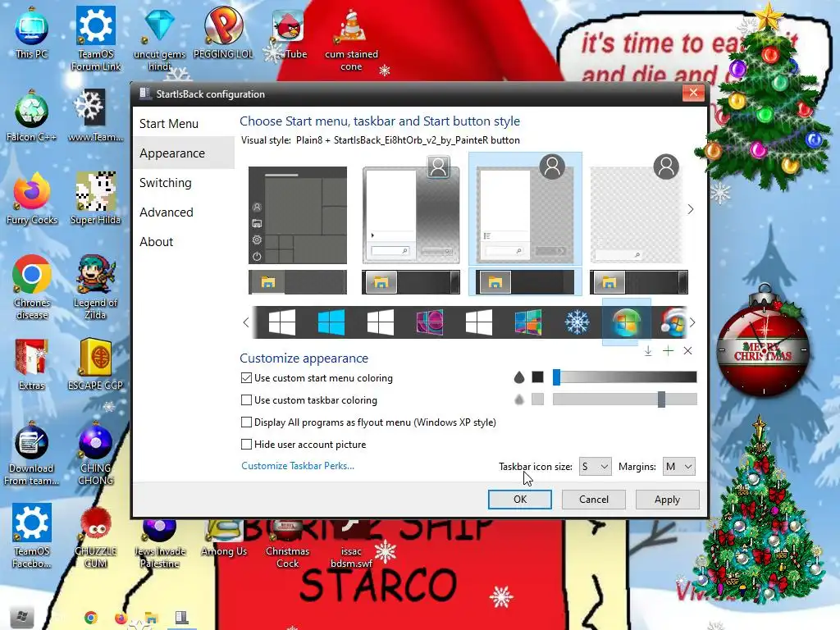The image size is (840, 630).
Task: Go to previous start button images with left arrow
Action: tap(246, 322)
